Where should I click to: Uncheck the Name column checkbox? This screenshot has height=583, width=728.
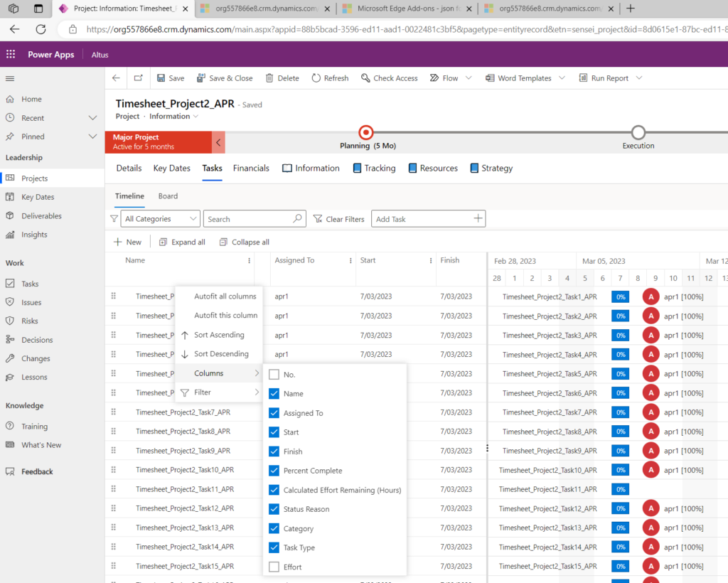pyautogui.click(x=274, y=394)
